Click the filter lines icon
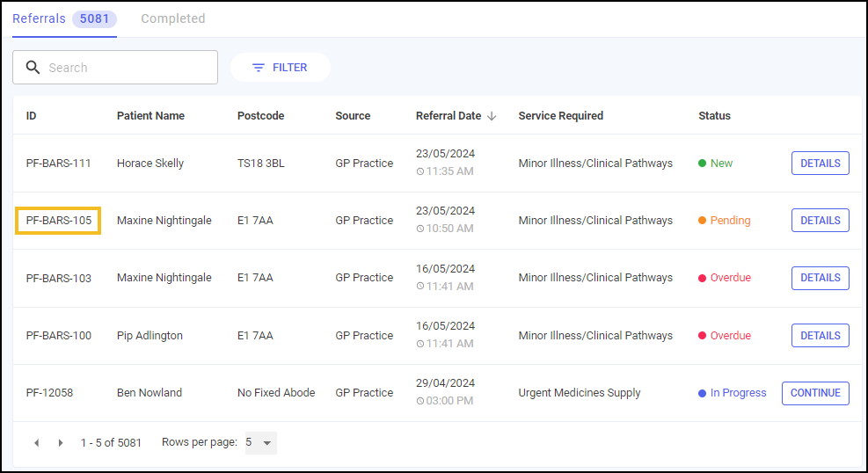 click(258, 68)
